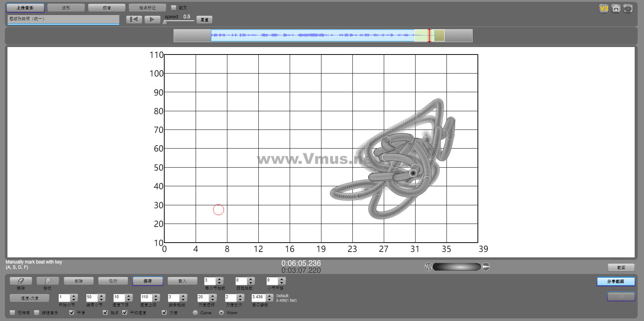This screenshot has width=644, height=321.
Task: Toggle the fullscreen icon
Action: (x=628, y=8)
